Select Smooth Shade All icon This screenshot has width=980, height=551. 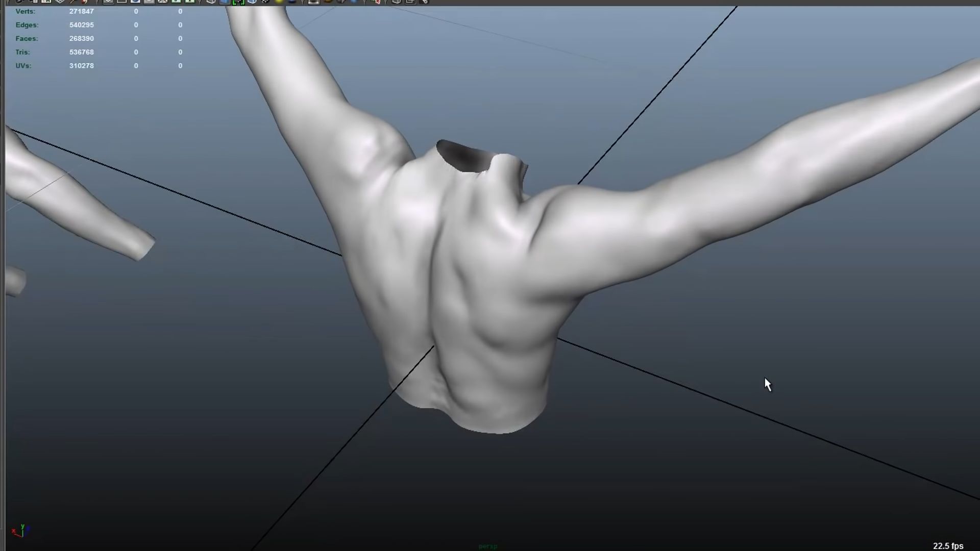[x=225, y=2]
